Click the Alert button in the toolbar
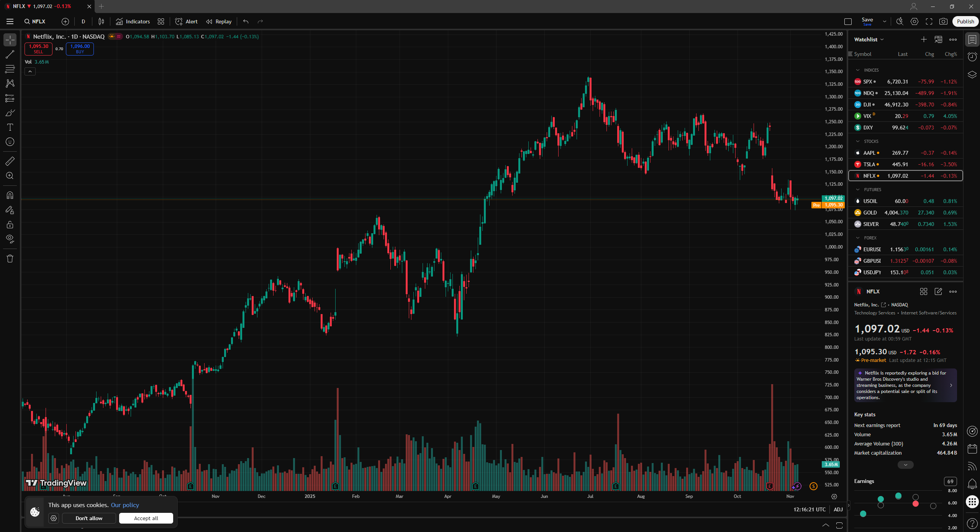The image size is (980, 532). pyautogui.click(x=187, y=21)
